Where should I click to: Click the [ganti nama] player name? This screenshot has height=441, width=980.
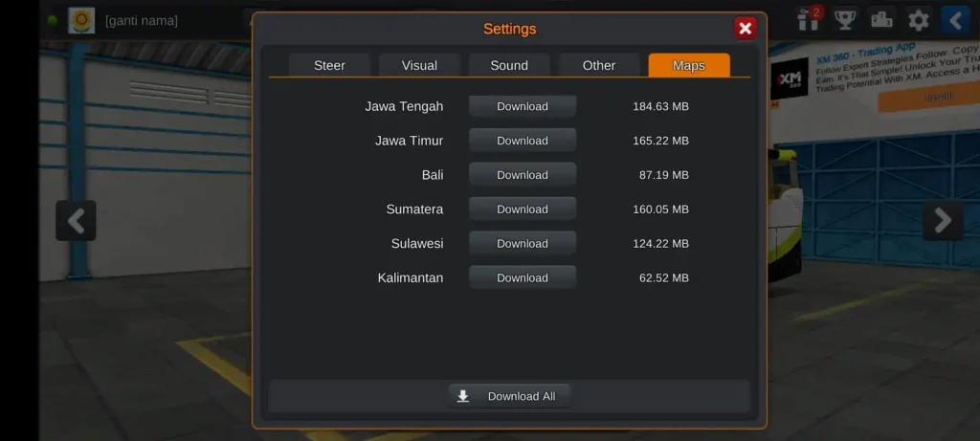click(x=142, y=20)
